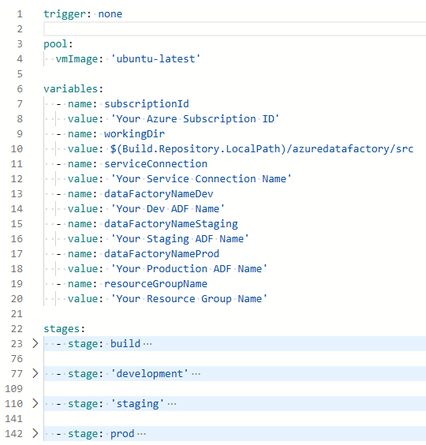Click the 'variables:' key on line 6
This screenshot has height=445, width=426.
tap(73, 89)
